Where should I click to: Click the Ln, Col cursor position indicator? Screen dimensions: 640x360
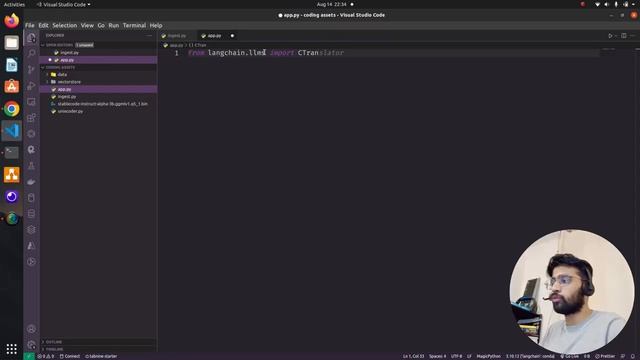[x=413, y=356]
